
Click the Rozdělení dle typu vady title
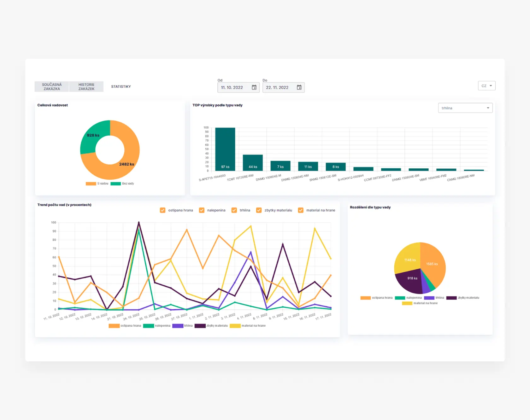click(x=370, y=207)
